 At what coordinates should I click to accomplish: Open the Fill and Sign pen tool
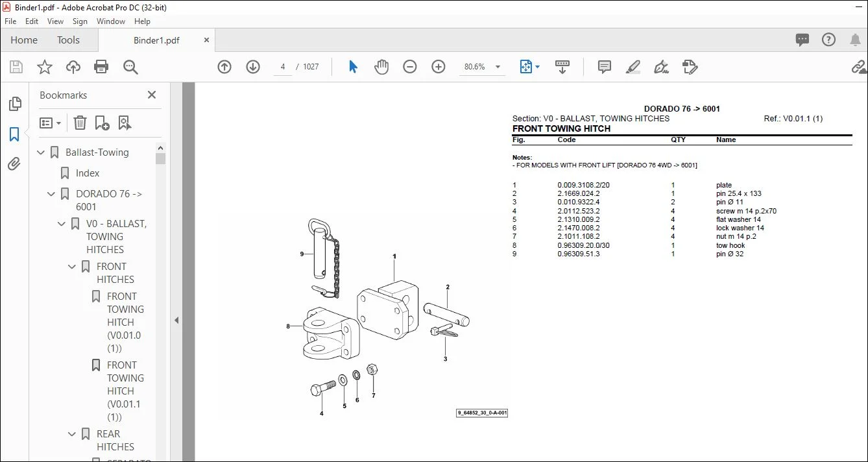point(662,67)
